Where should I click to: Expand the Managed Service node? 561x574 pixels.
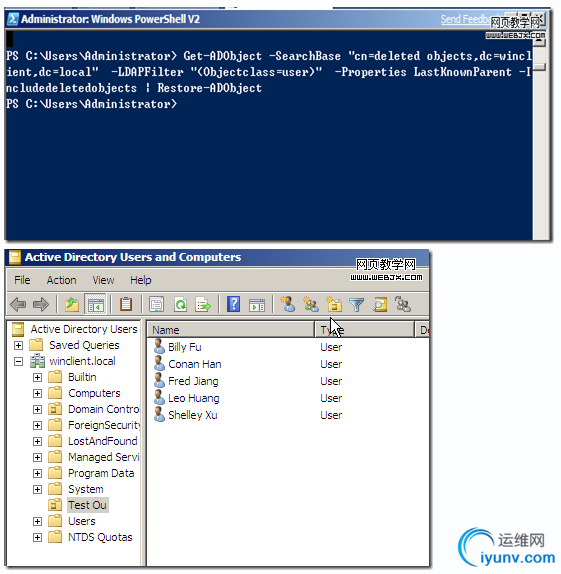coord(37,457)
